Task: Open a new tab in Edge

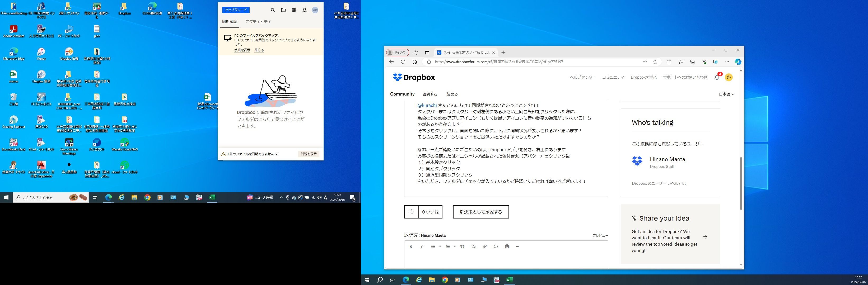Action: [x=503, y=53]
